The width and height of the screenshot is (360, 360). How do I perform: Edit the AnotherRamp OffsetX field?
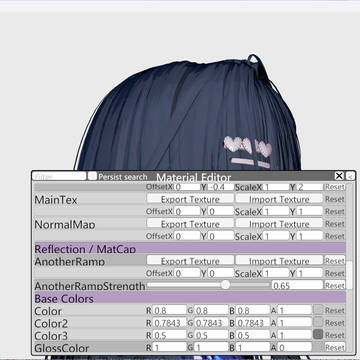pyautogui.click(x=187, y=273)
